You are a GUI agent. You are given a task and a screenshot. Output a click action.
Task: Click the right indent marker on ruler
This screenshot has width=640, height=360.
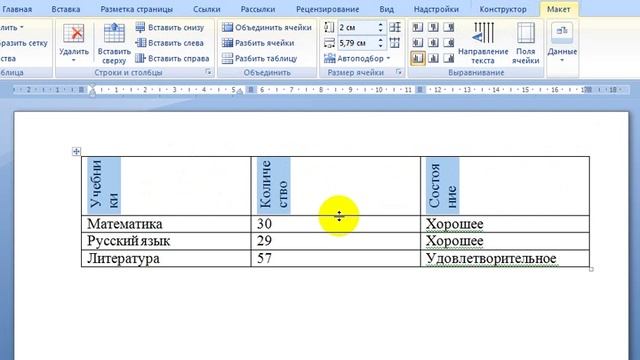point(240,92)
